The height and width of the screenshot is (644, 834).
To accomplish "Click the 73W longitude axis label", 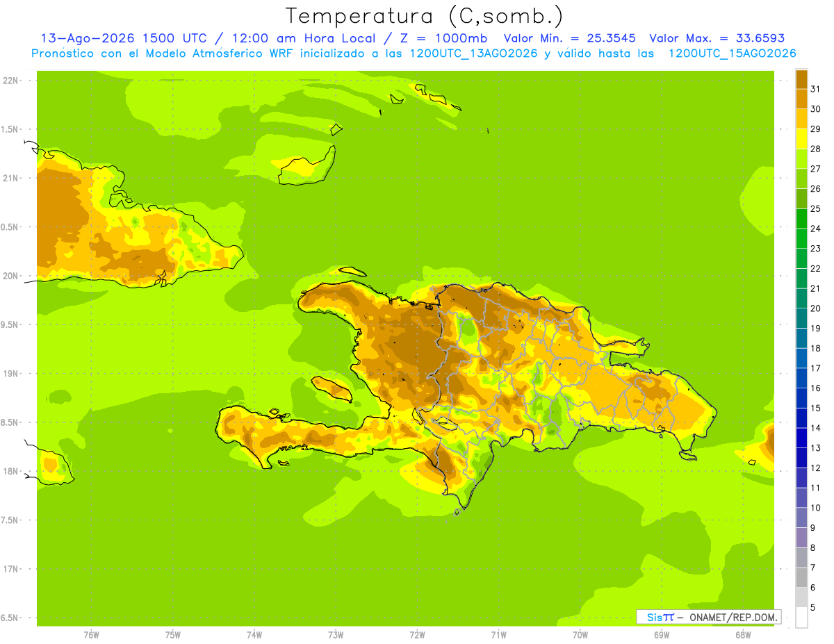I will pos(336,635).
